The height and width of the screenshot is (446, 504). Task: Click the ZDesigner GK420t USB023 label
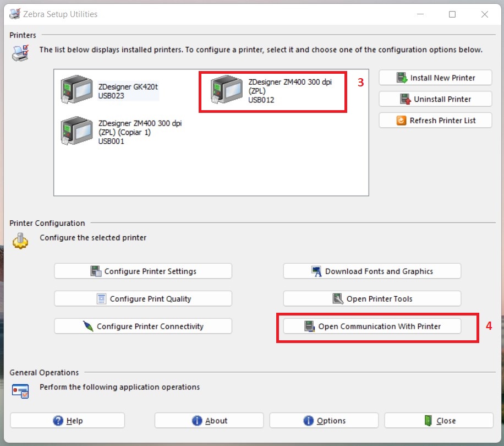128,91
